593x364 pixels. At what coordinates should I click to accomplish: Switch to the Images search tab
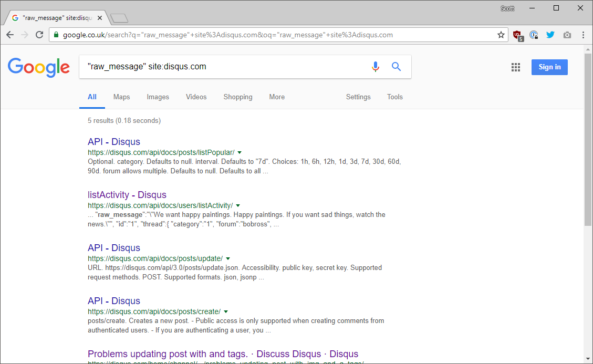pos(158,97)
